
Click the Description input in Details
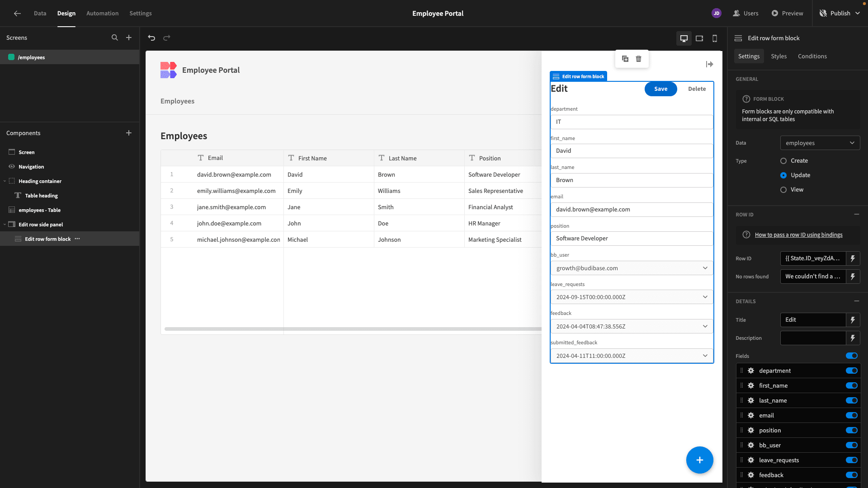pos(813,338)
